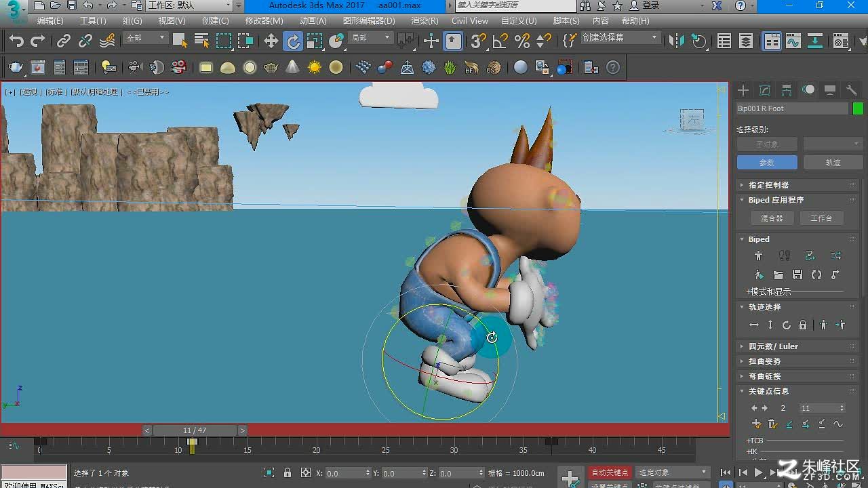The image size is (868, 488).
Task: Toggle Auto Key mode (自动关键点)
Action: 610,472
